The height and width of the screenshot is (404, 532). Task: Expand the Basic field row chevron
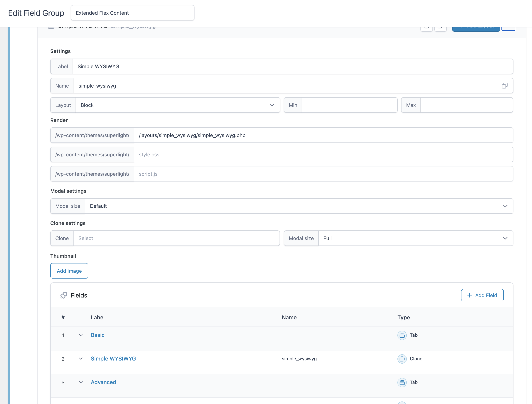81,335
